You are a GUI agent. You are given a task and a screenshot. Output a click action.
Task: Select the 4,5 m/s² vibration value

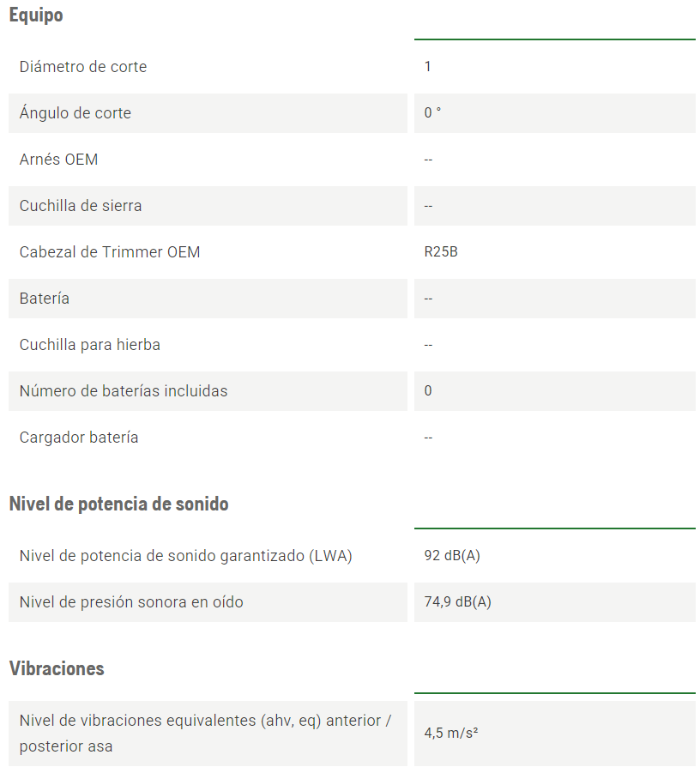[x=451, y=734]
